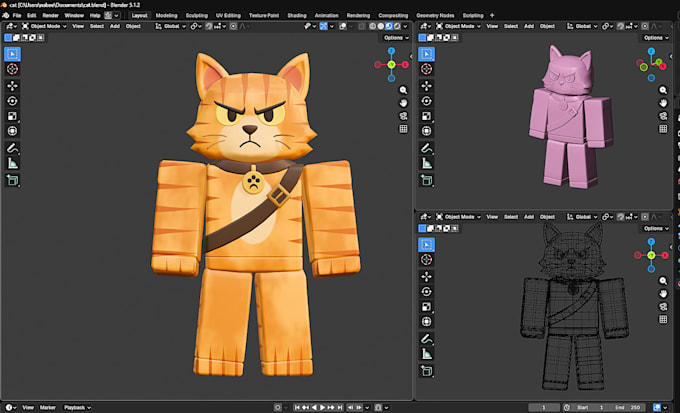Pick the Annotate tool in the main viewport

tap(12, 148)
